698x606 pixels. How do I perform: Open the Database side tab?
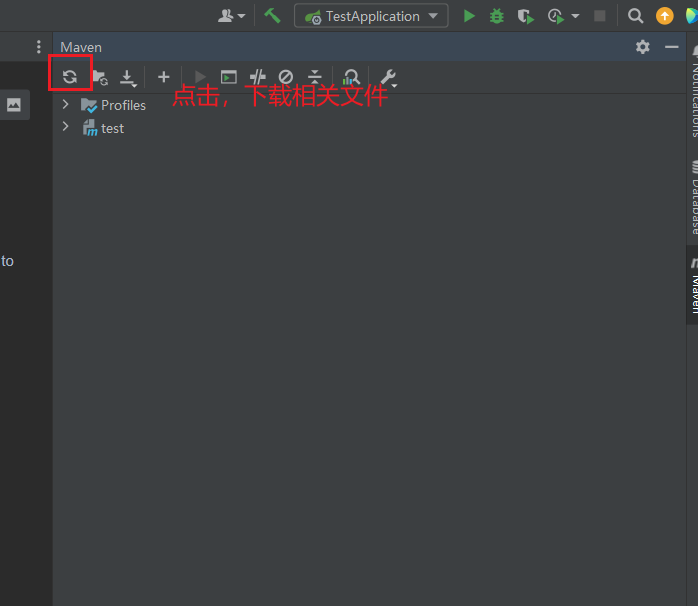(x=694, y=198)
